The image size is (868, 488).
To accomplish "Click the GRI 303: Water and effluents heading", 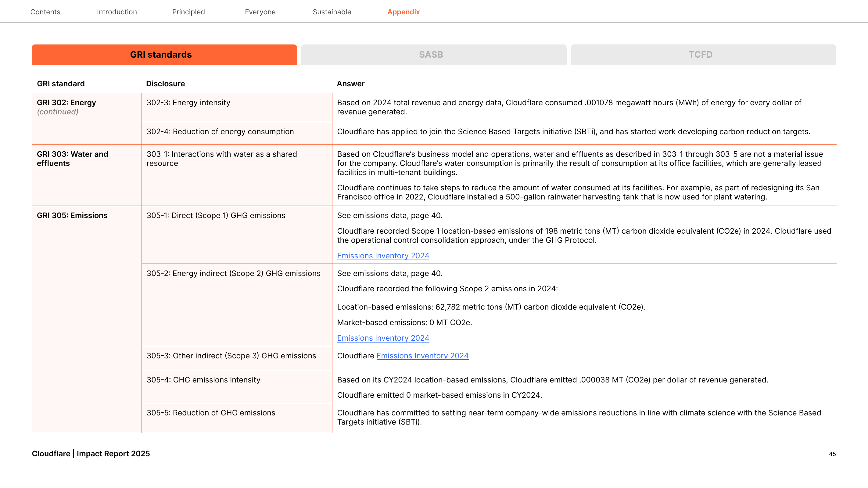I will (73, 159).
